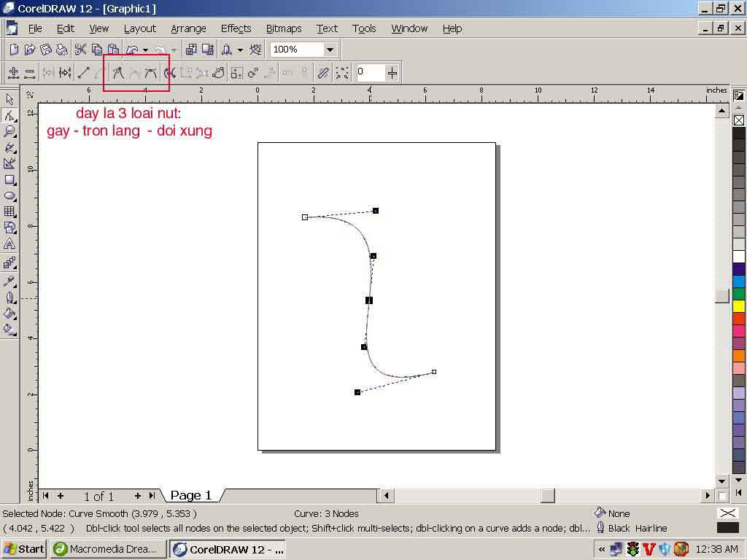The height and width of the screenshot is (560, 747).
Task: Click the Application Launcher rocket icon
Action: point(227,50)
